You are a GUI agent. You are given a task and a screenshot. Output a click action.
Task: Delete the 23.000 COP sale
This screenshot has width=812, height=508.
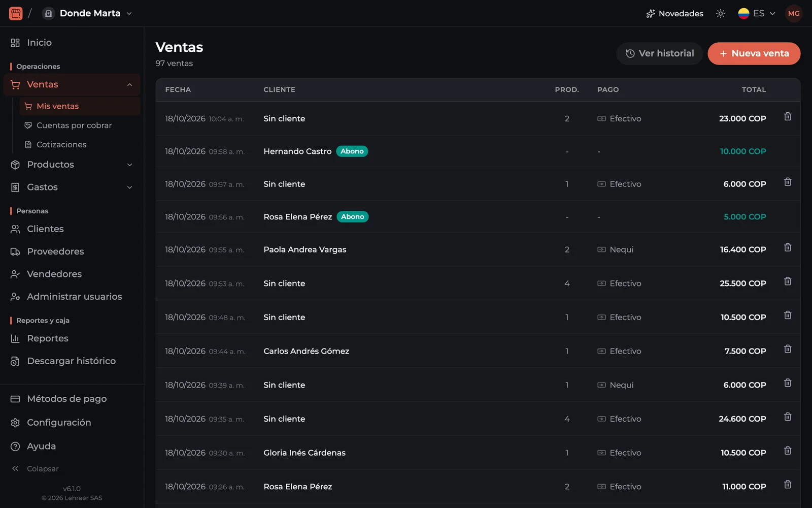click(x=788, y=116)
